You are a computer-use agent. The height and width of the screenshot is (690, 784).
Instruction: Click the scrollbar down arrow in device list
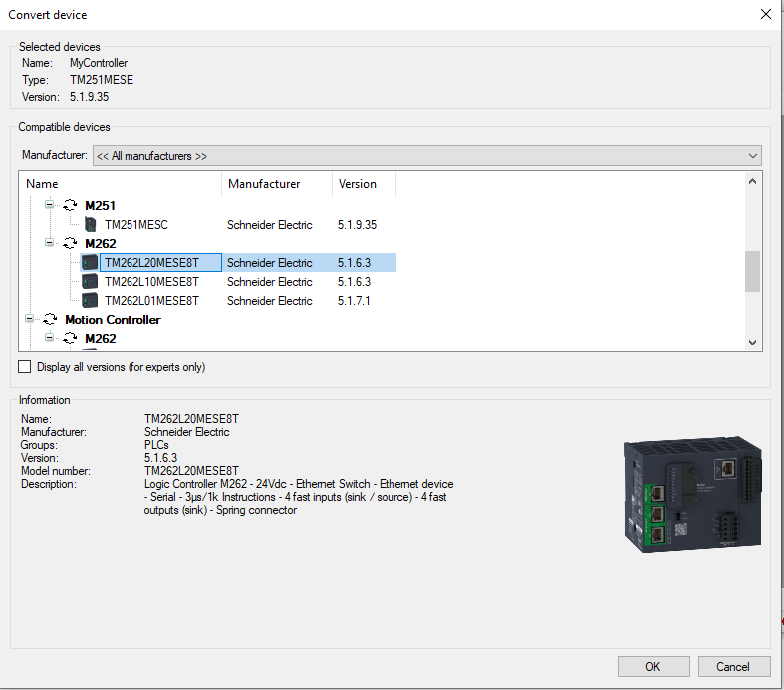[752, 343]
